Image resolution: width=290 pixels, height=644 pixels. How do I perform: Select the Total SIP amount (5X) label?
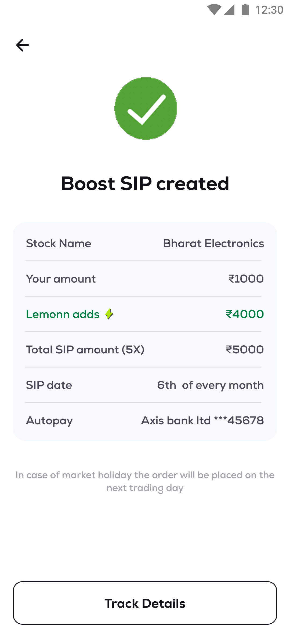[85, 350]
